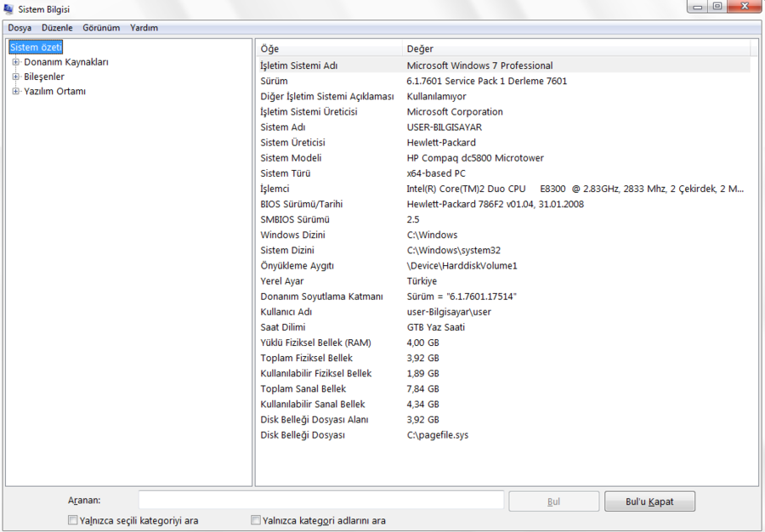
Task: Focus the Aranan search field
Action: (321, 501)
